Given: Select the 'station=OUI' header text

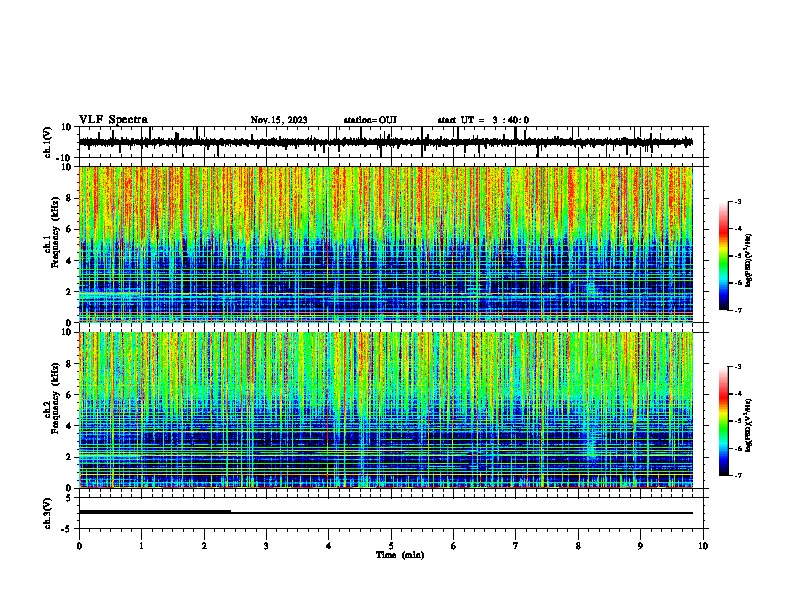Looking at the screenshot, I should click(370, 120).
